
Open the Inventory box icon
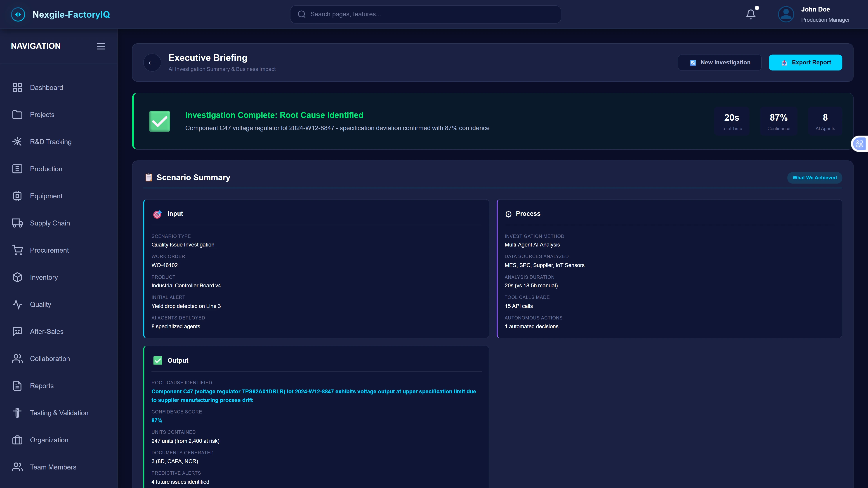18,277
